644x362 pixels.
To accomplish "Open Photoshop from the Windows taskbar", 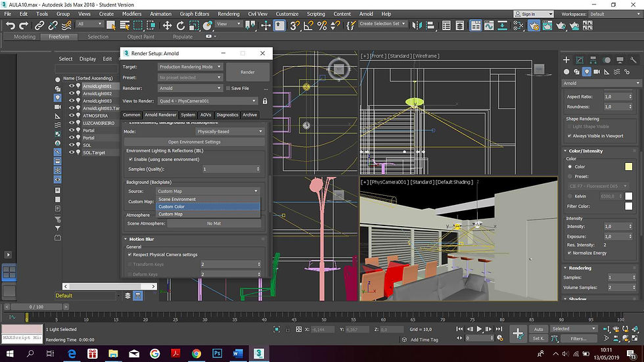I will pyautogui.click(x=217, y=353).
